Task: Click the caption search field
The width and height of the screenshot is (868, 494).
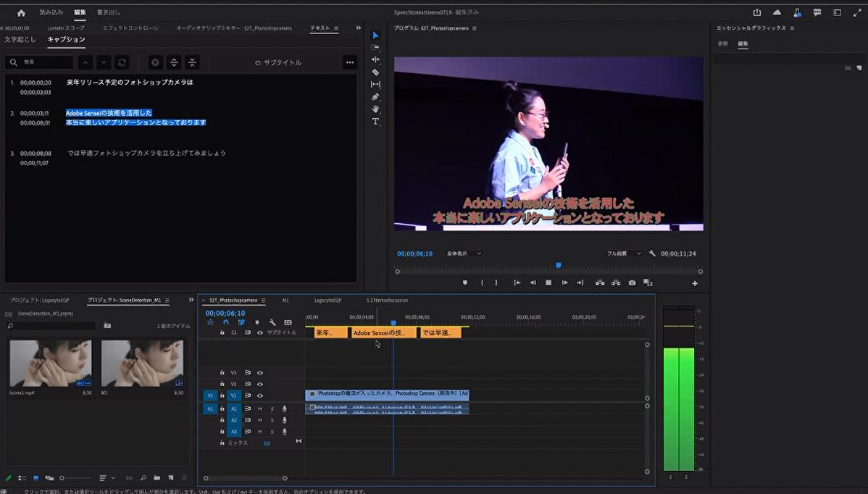Action: click(39, 62)
